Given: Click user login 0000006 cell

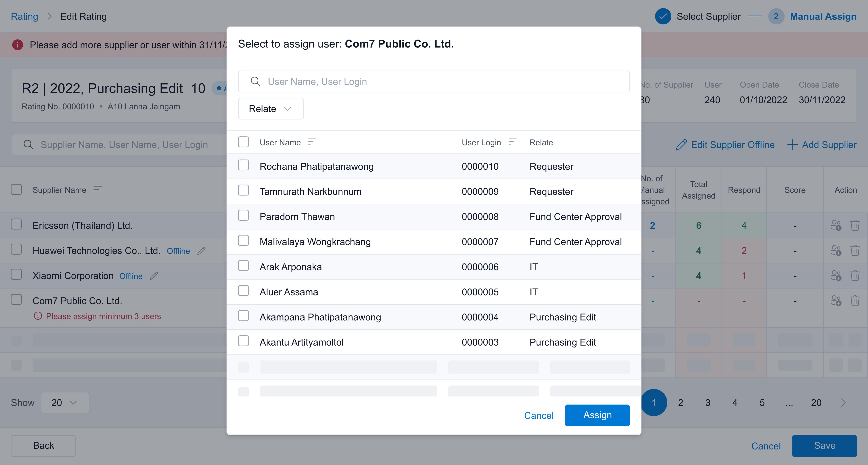Looking at the screenshot, I should [x=480, y=267].
